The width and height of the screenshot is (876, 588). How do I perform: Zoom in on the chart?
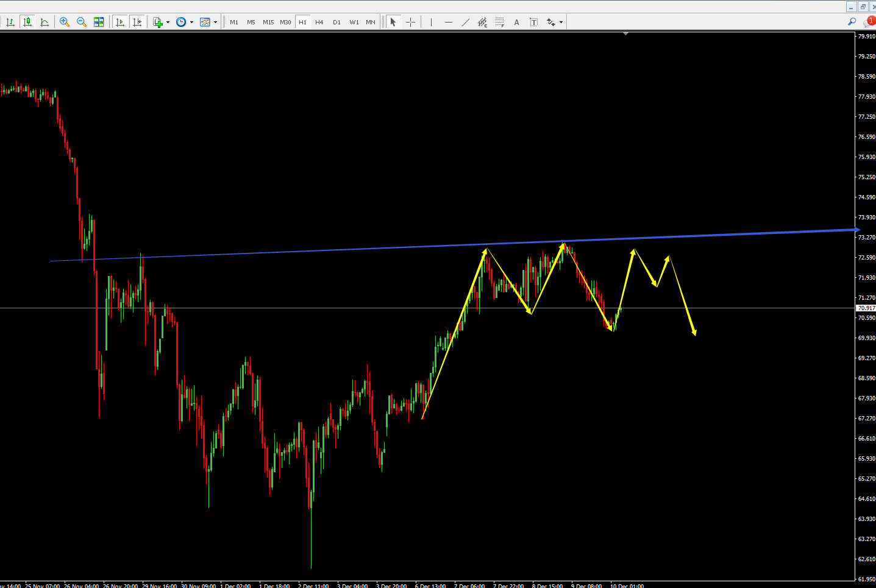(65, 22)
